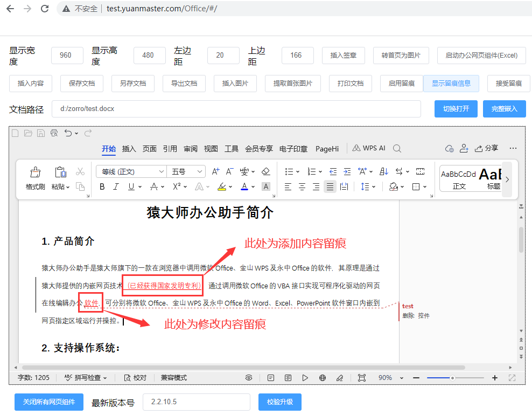
Task: Click the print preview icon
Action: tap(54, 133)
